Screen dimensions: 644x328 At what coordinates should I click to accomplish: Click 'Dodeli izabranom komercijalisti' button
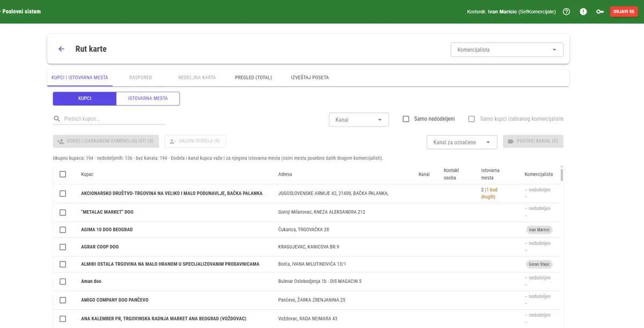pos(106,141)
